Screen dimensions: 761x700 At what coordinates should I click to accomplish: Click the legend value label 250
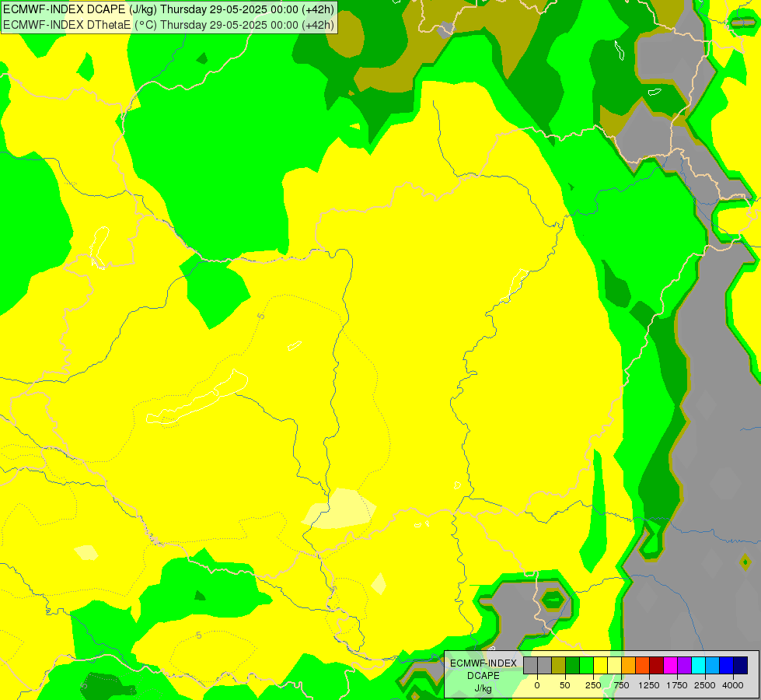coord(593,685)
